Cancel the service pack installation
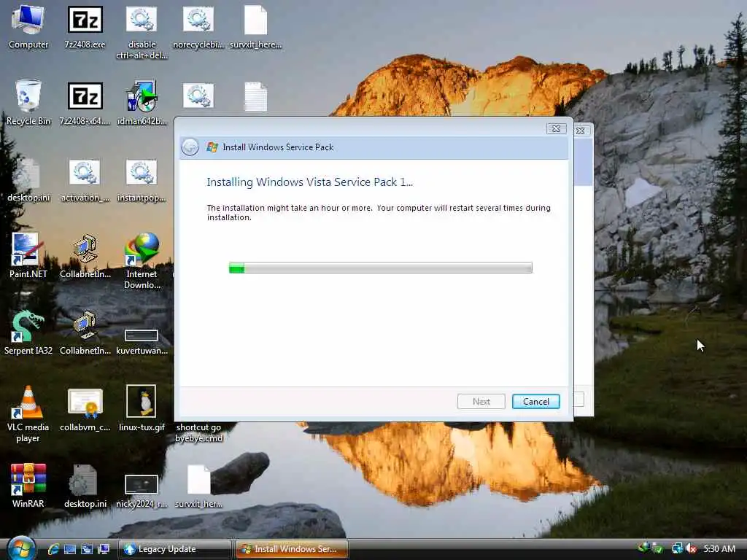This screenshot has height=560, width=747. point(536,402)
